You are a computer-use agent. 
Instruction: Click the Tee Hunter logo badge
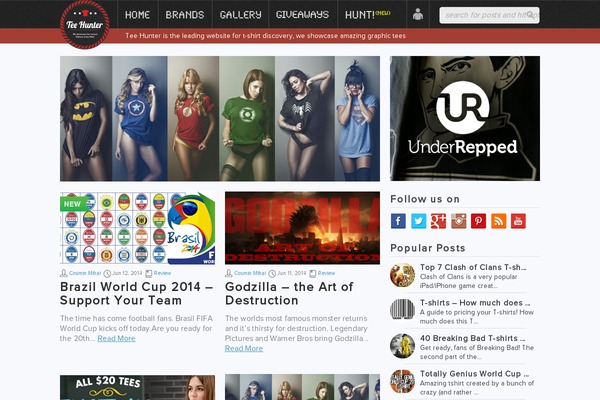click(x=85, y=24)
